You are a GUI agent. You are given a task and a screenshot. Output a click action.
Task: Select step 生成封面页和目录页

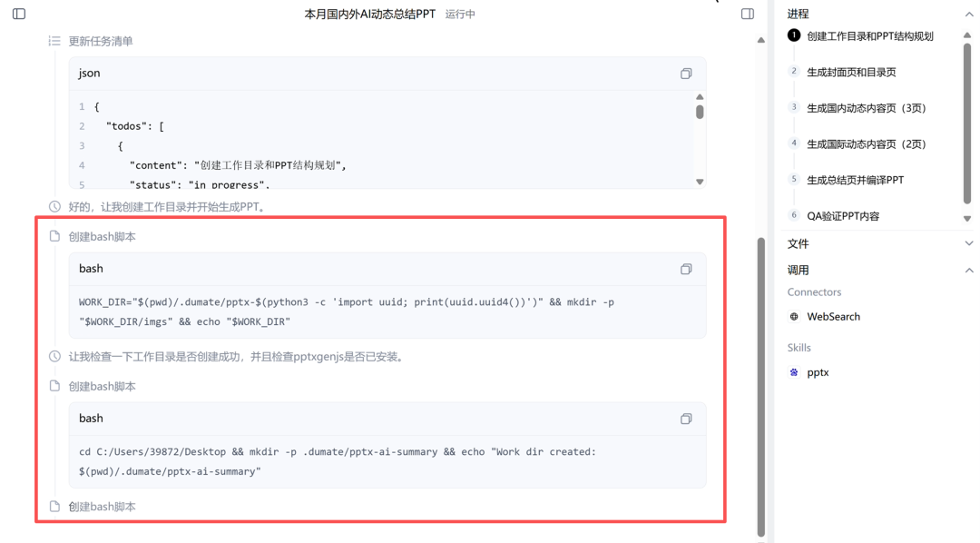(850, 72)
